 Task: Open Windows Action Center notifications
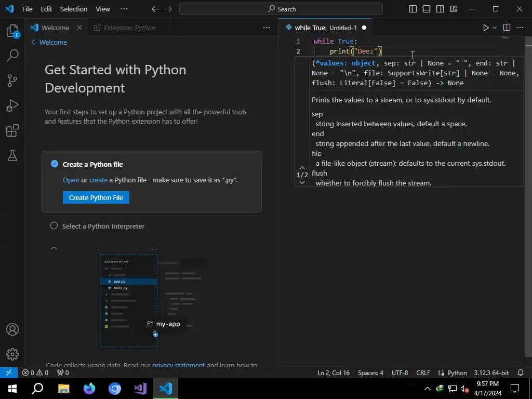[x=515, y=389]
